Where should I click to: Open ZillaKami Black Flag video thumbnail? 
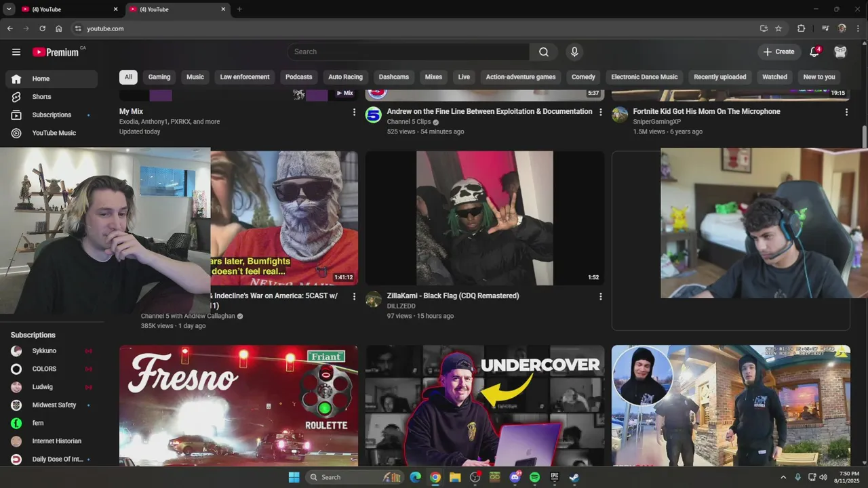pyautogui.click(x=485, y=218)
